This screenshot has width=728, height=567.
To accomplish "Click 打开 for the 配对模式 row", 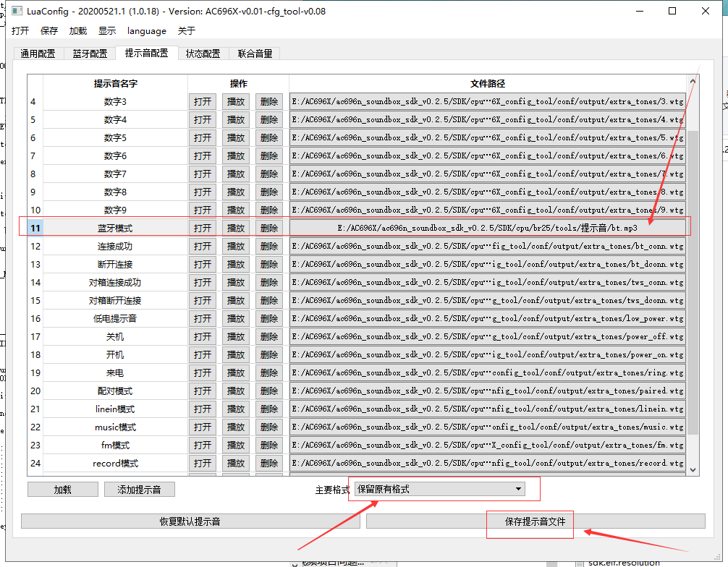I will point(203,391).
